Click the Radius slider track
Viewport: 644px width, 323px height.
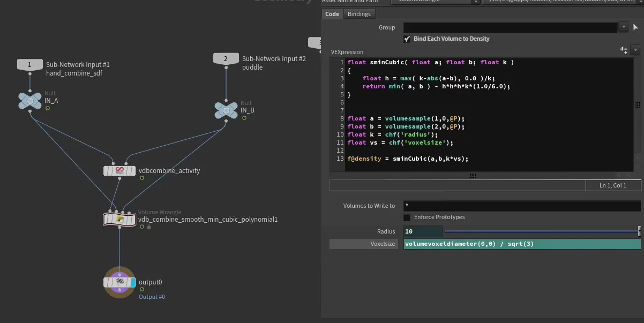pos(540,231)
